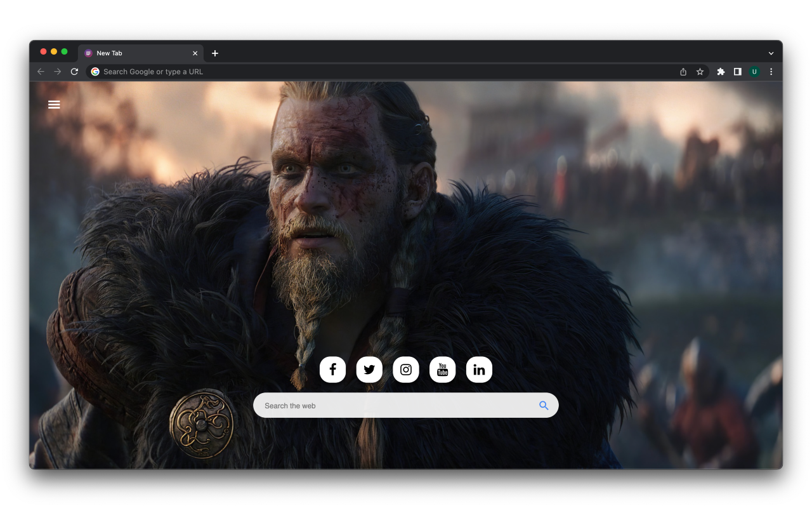
Task: Go forward with the browser forward arrow
Action: coord(58,72)
